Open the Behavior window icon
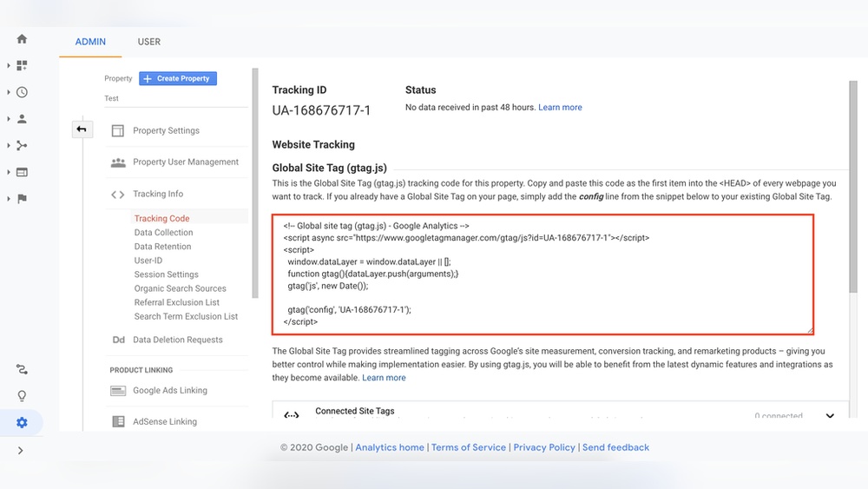This screenshot has width=868, height=489. pos(22,172)
